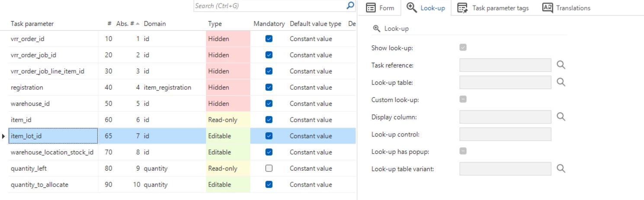Image resolution: width=644 pixels, height=200 pixels.
Task: Open Look-up table search magnifier
Action: pyautogui.click(x=561, y=82)
